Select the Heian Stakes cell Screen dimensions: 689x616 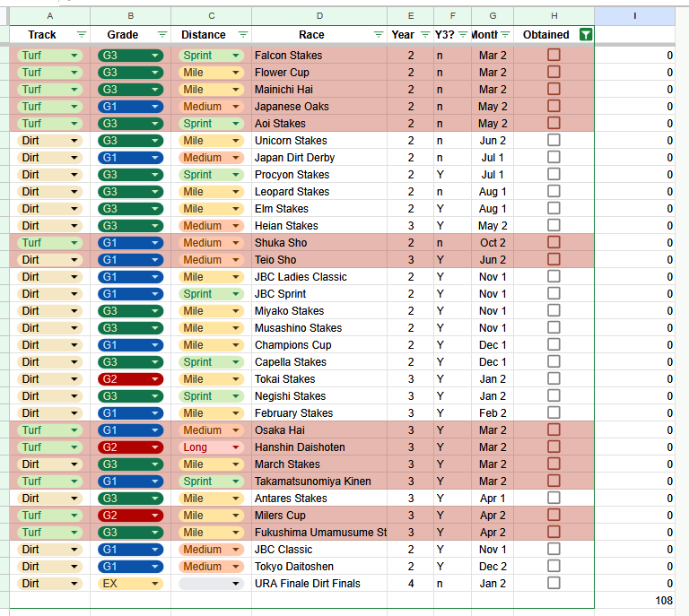point(319,226)
